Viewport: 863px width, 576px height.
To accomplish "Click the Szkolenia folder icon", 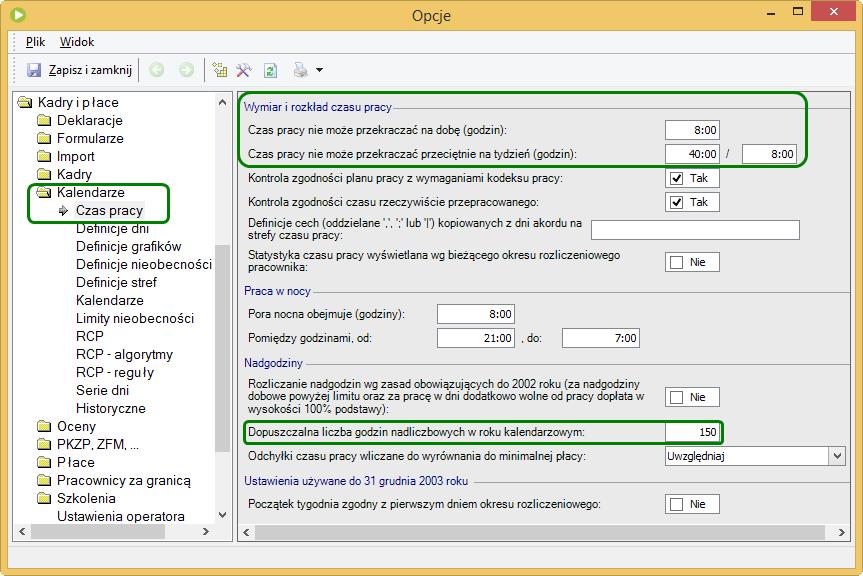I will tap(44, 498).
